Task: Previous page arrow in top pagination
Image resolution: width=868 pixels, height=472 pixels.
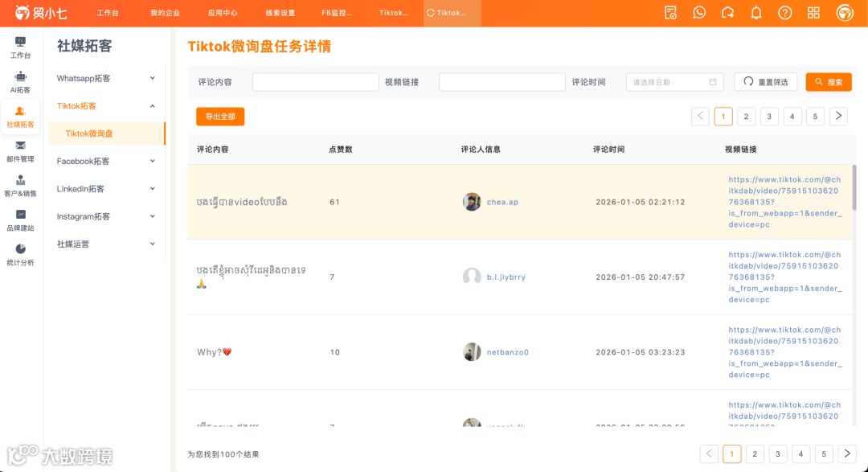Action: pos(700,117)
